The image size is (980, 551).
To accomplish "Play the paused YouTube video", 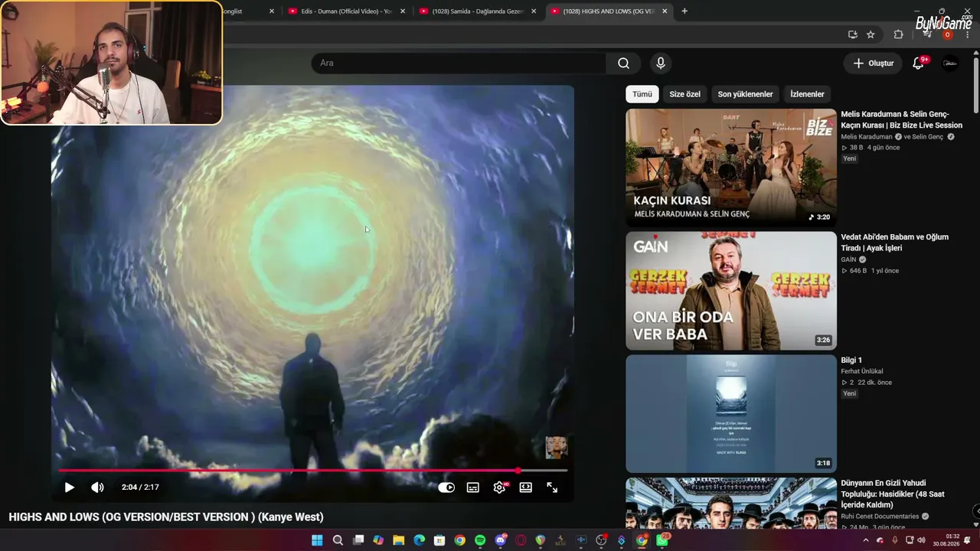I will 69,487.
